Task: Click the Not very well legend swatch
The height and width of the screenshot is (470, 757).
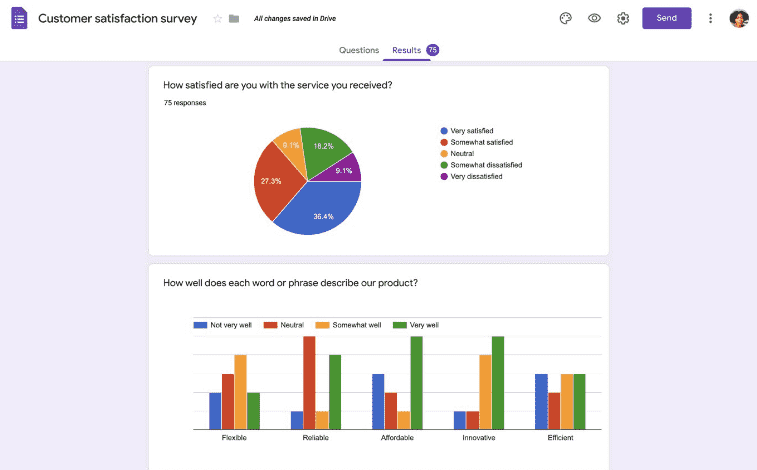Action: coord(200,325)
